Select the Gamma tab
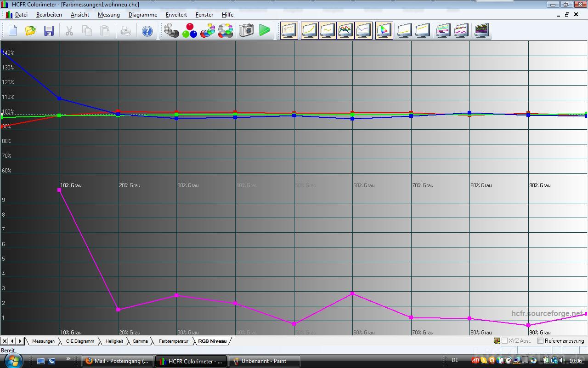588x368 pixels. click(x=140, y=341)
